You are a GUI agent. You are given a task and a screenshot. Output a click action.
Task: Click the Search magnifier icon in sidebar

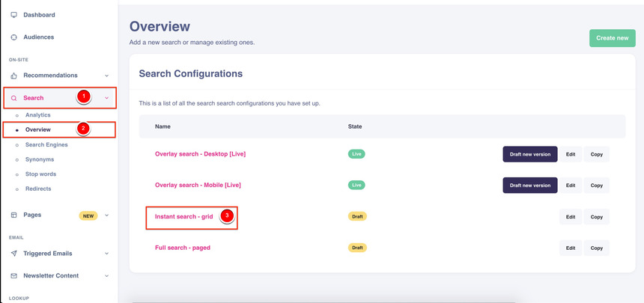tap(13, 98)
